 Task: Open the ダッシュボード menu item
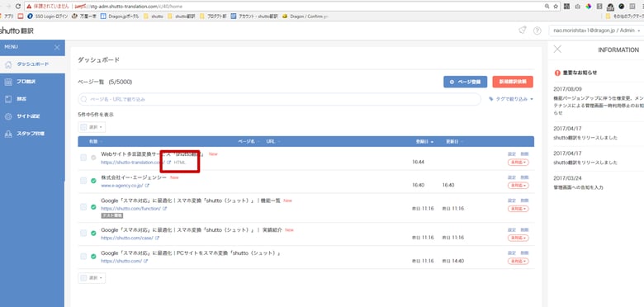pyautogui.click(x=32, y=64)
